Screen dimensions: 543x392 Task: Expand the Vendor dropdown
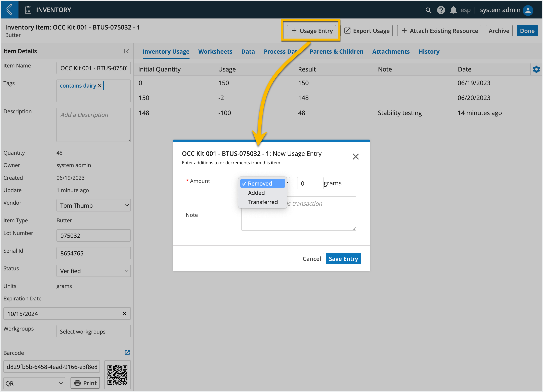pos(94,205)
